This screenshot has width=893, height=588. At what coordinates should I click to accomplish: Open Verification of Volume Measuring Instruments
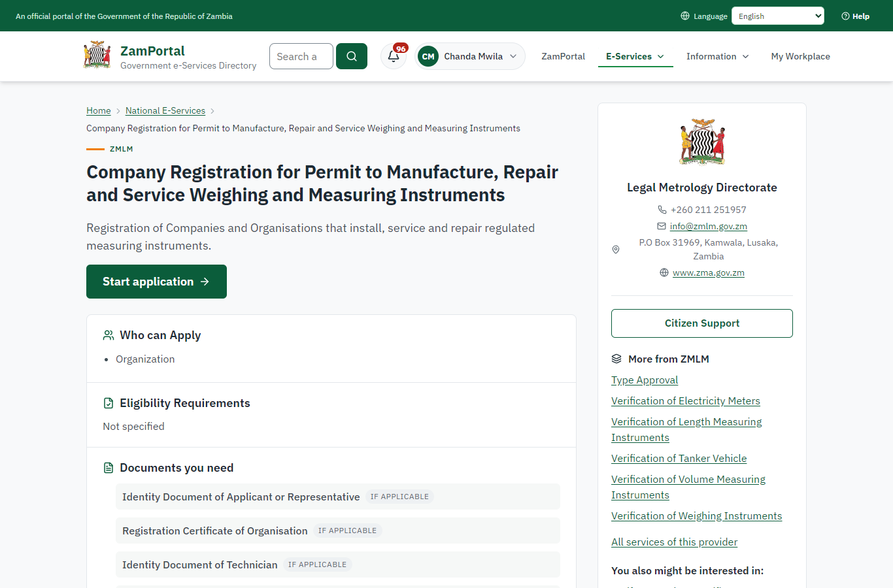[x=688, y=487]
